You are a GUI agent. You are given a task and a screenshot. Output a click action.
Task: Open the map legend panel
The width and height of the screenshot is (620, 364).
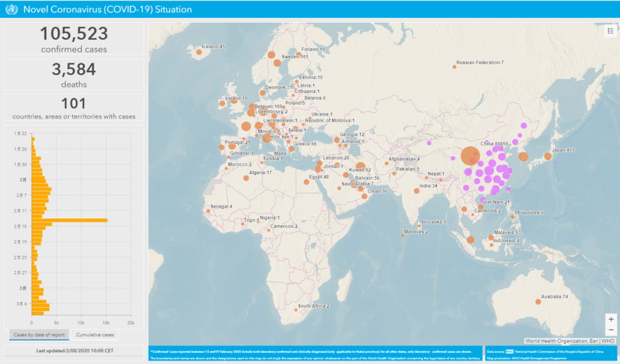tap(610, 31)
